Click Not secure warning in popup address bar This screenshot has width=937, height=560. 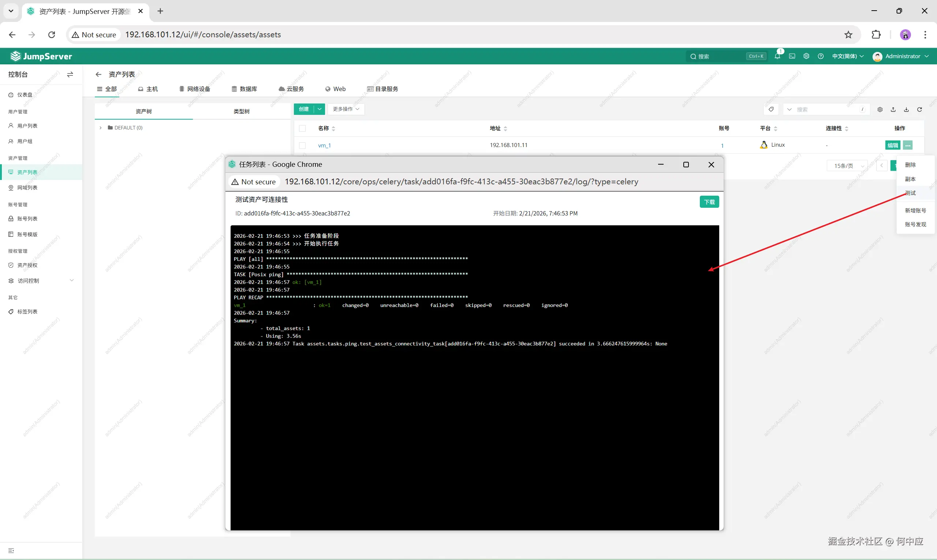(254, 182)
